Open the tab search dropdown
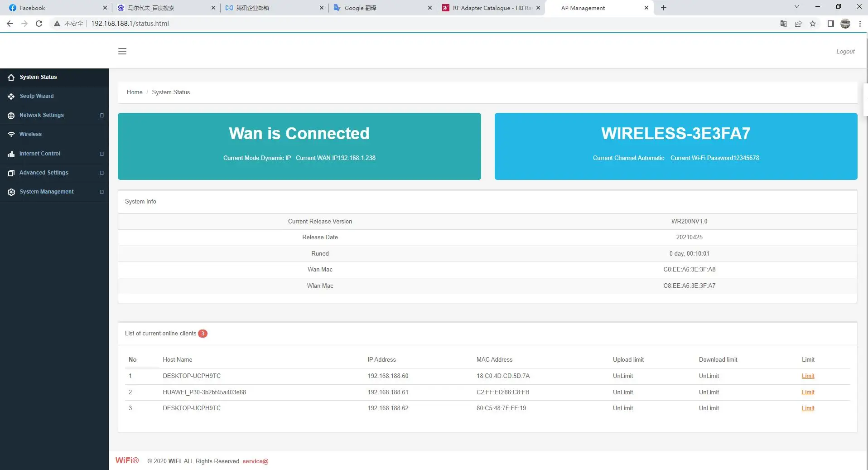 click(x=796, y=7)
